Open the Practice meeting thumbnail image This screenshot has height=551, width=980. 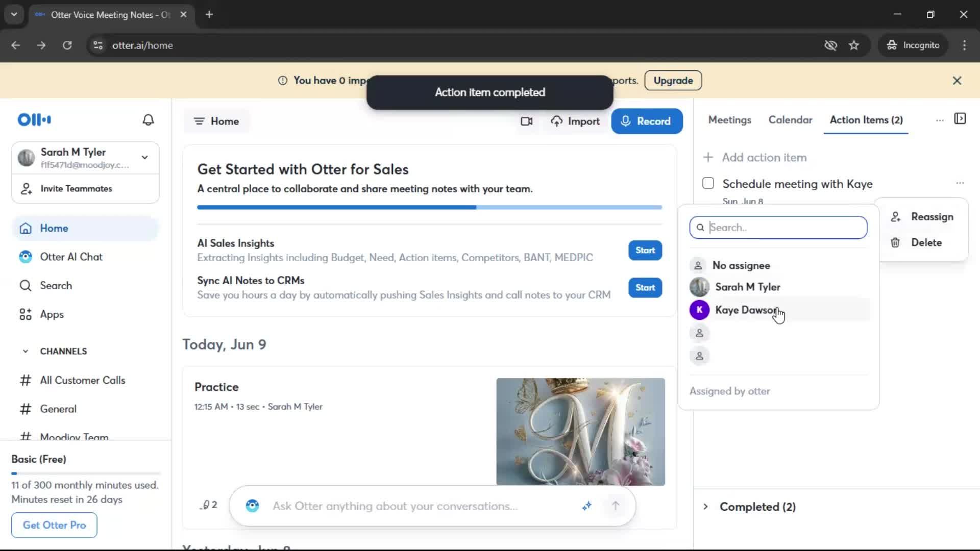(580, 432)
